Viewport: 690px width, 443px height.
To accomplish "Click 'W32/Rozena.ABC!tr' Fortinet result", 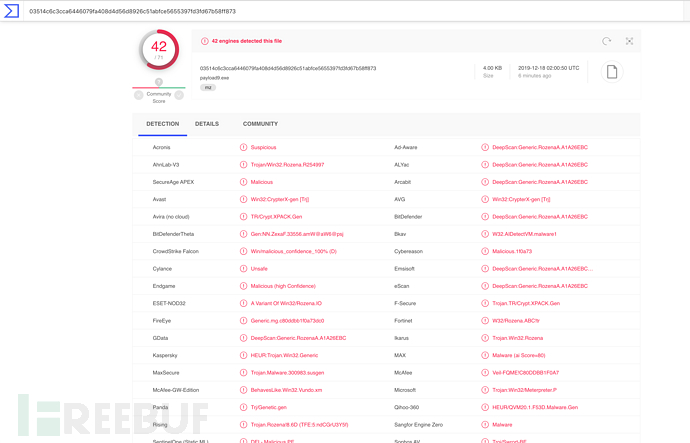I will (x=516, y=321).
